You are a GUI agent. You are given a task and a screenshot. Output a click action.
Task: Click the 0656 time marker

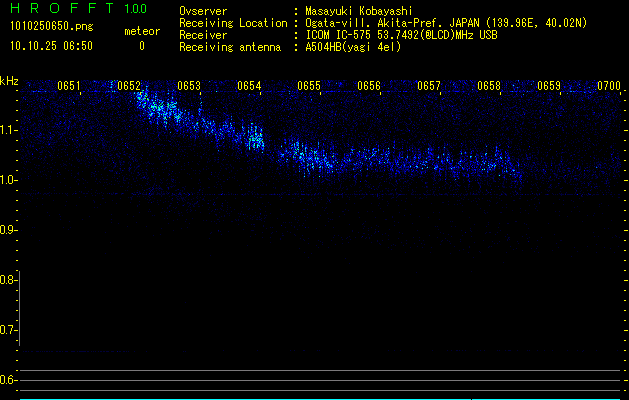[369, 86]
